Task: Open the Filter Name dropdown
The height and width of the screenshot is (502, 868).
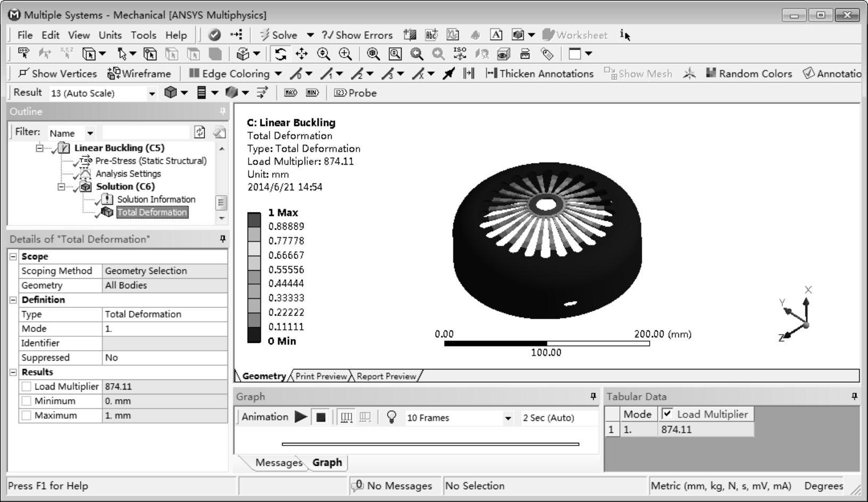Action: (x=90, y=133)
